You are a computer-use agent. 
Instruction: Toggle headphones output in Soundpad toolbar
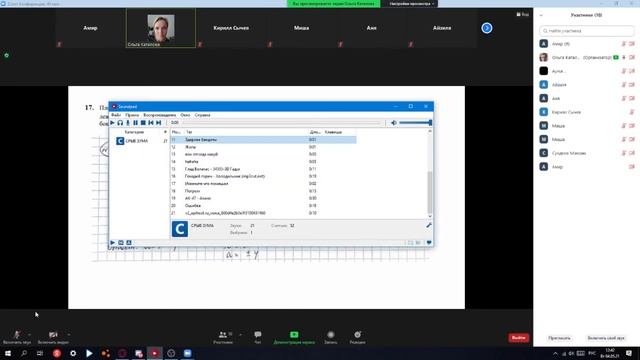click(x=120, y=122)
